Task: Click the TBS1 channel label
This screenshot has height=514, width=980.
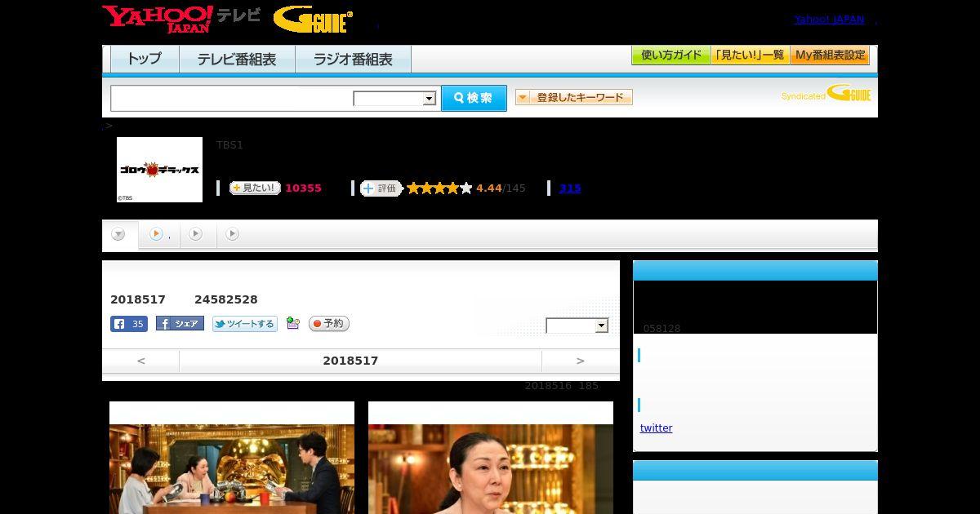Action: 229,145
